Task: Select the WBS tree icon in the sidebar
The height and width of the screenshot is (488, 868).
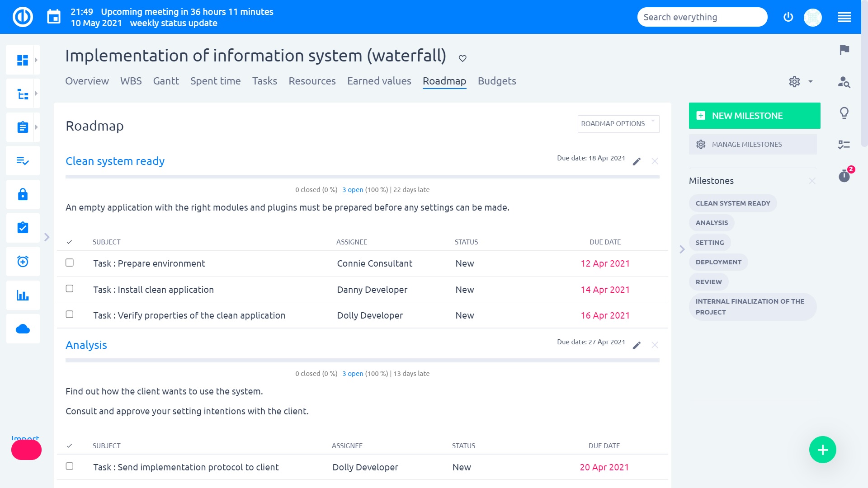Action: pos(22,93)
